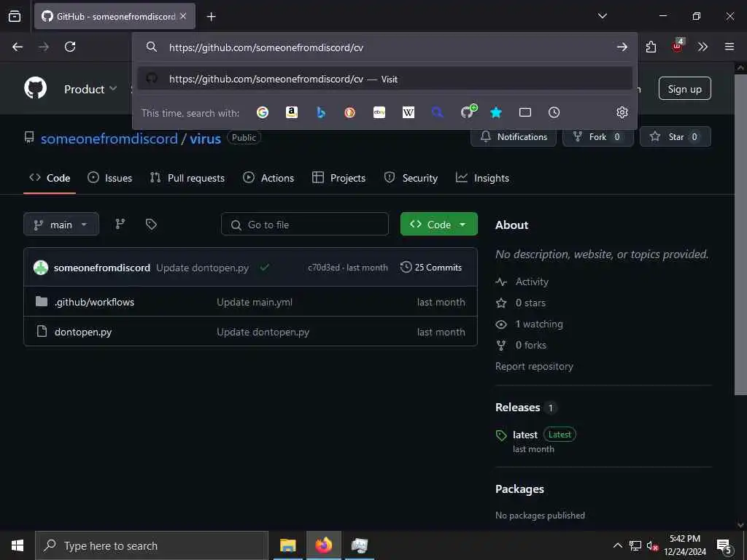Open the 25 Commits history link
747x560 pixels.
[431, 267]
